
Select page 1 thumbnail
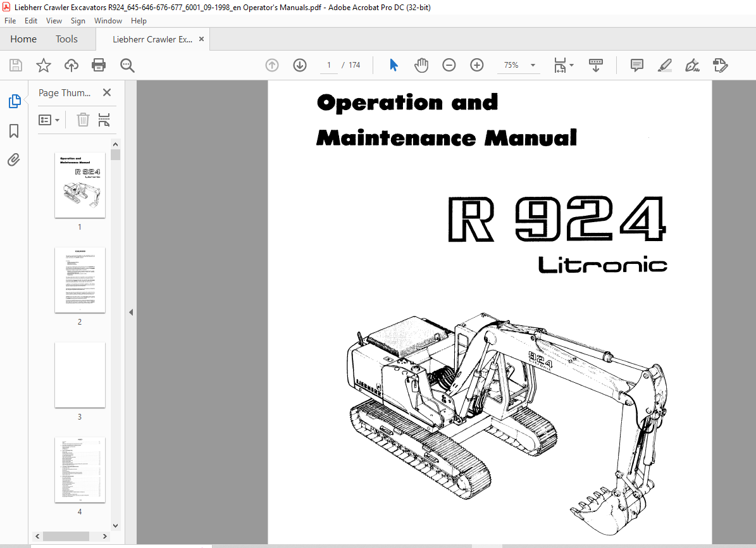point(80,185)
